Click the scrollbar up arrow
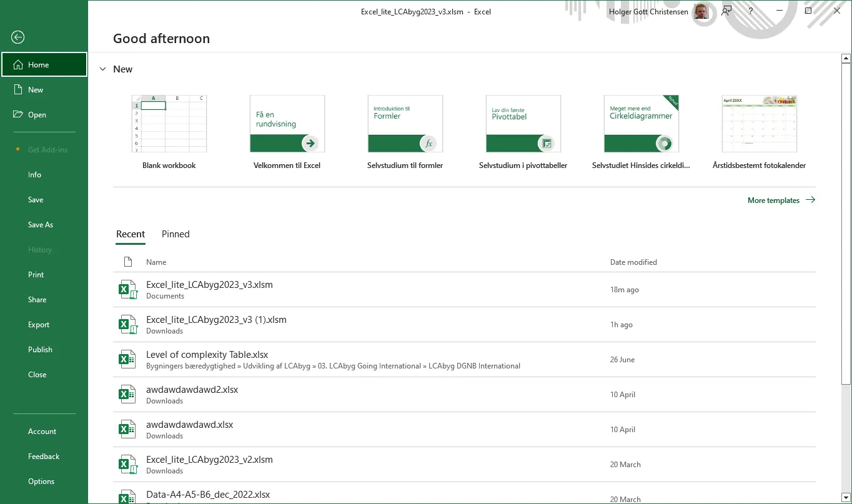Viewport: 852px width, 504px height. (846, 59)
